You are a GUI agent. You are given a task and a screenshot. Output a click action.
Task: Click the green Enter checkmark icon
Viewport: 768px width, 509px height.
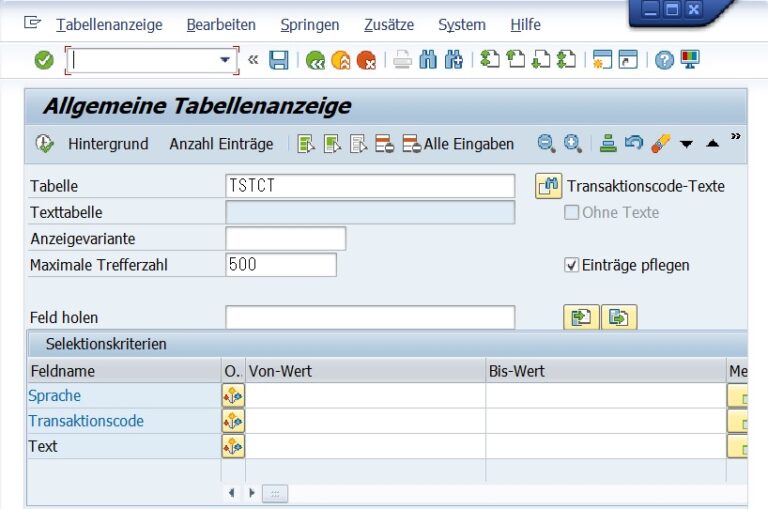click(44, 60)
